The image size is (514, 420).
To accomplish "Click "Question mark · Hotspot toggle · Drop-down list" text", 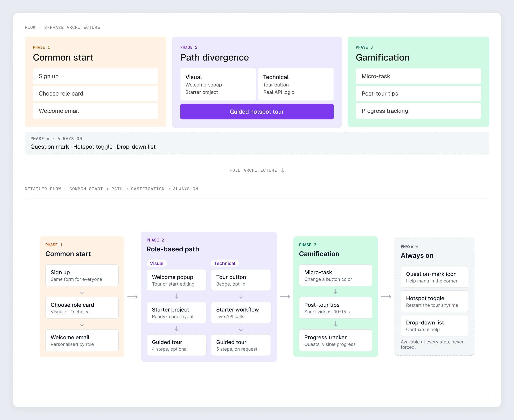I will coord(93,147).
